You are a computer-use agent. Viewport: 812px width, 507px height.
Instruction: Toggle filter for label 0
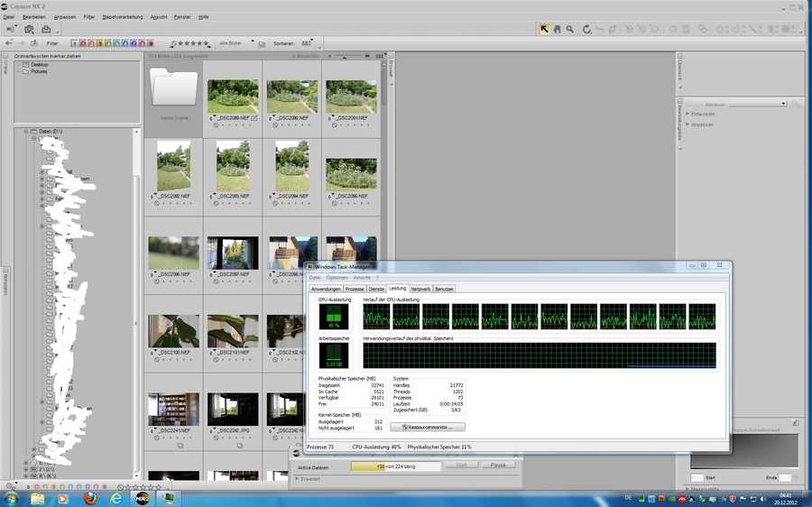75,44
